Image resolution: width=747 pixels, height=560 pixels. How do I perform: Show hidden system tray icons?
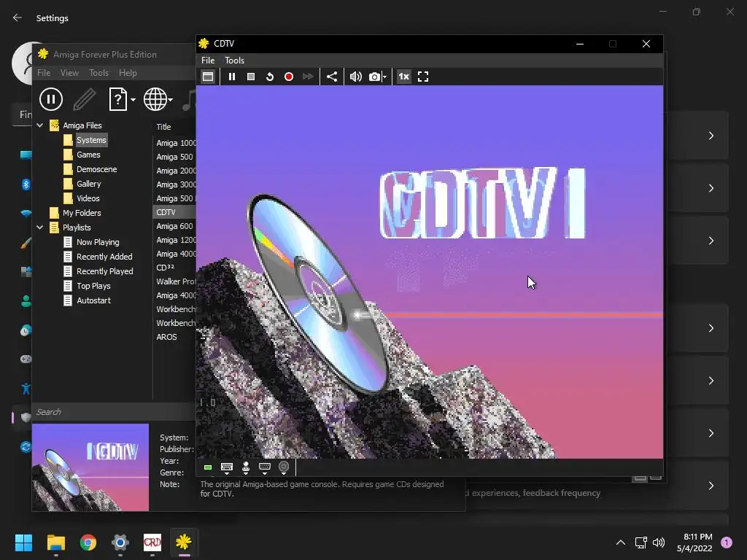pyautogui.click(x=621, y=542)
